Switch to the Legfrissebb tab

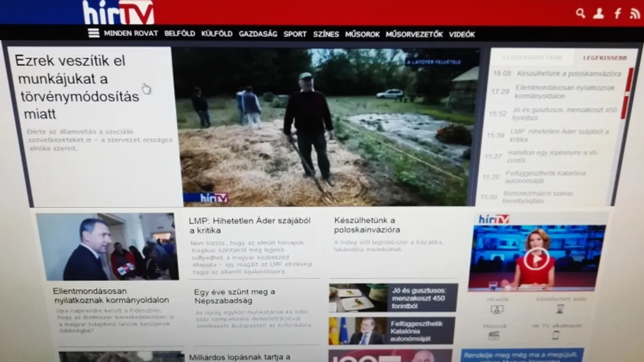click(x=604, y=58)
